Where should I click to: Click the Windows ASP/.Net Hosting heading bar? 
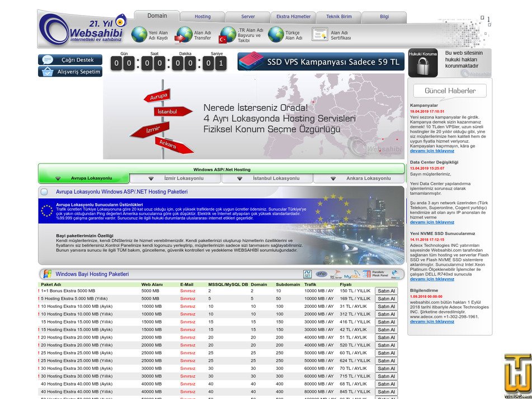pos(222,170)
